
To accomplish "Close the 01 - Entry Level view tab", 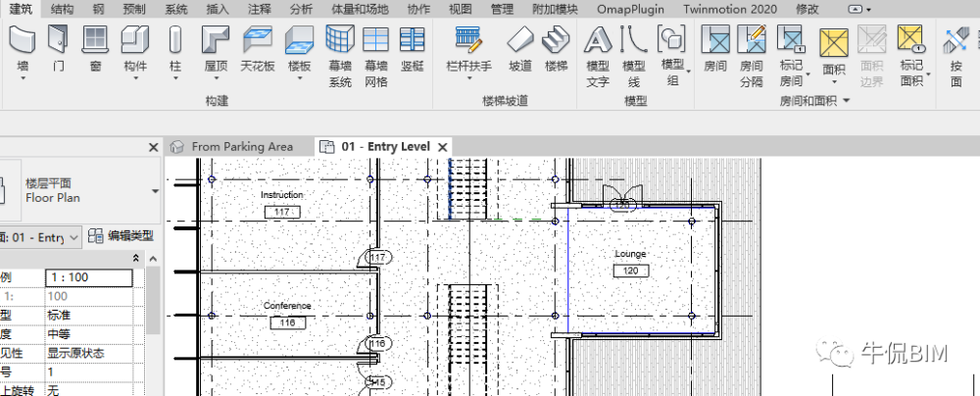I will pyautogui.click(x=442, y=147).
